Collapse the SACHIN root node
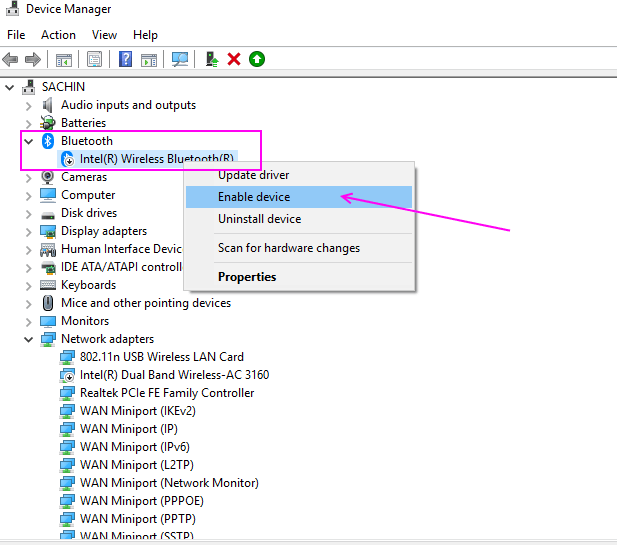 (10, 87)
